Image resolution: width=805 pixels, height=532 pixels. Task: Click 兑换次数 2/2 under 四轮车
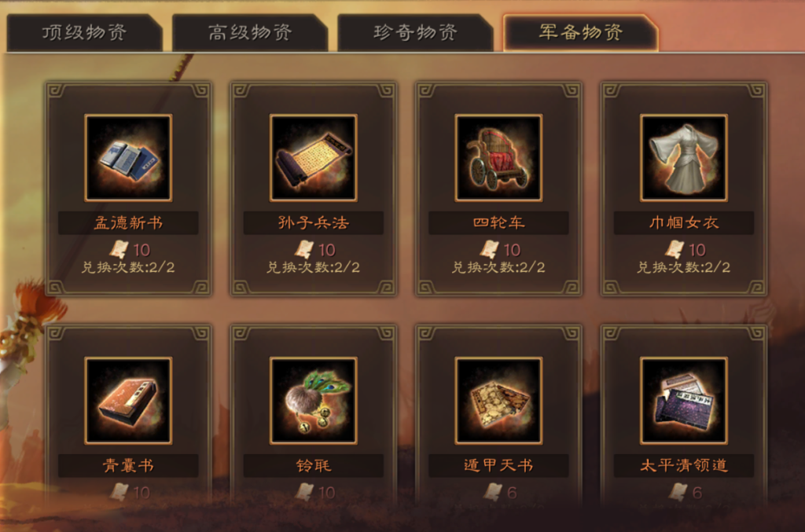pyautogui.click(x=498, y=267)
